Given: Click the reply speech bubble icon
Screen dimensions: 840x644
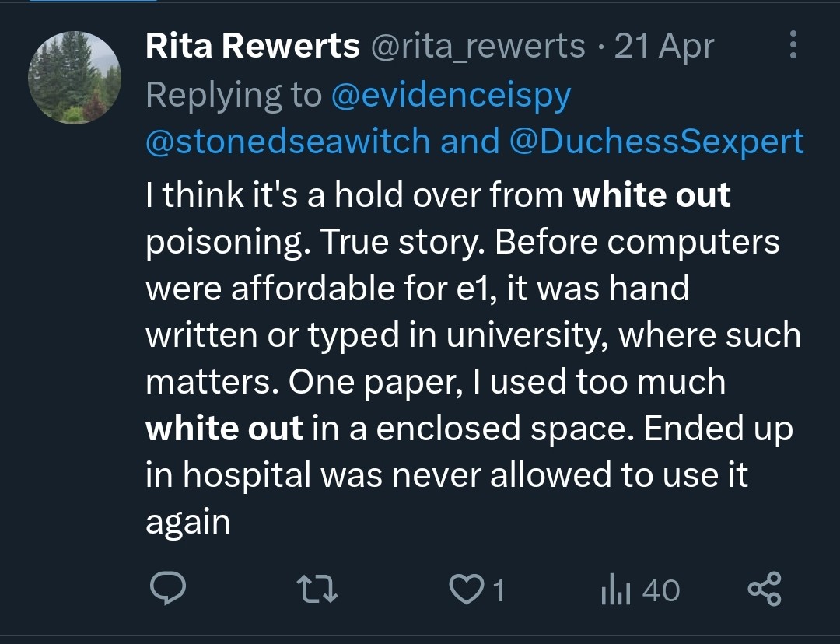Looking at the screenshot, I should (x=166, y=590).
